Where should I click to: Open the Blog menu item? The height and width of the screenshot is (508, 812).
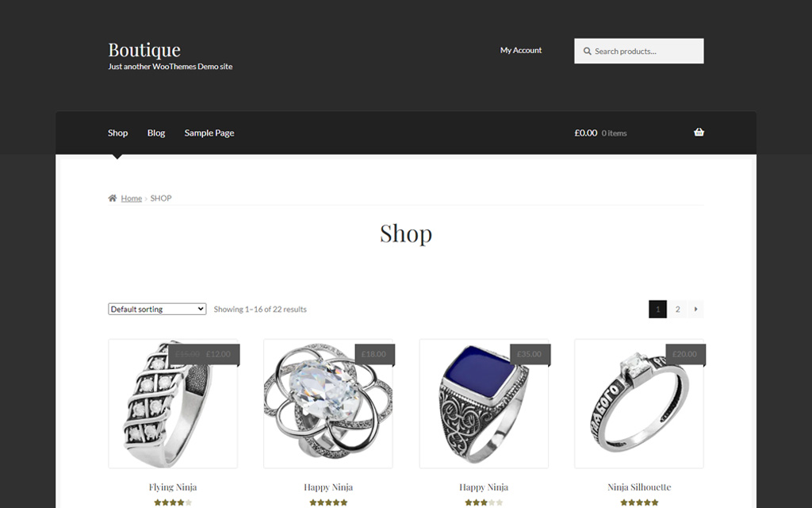pos(156,133)
